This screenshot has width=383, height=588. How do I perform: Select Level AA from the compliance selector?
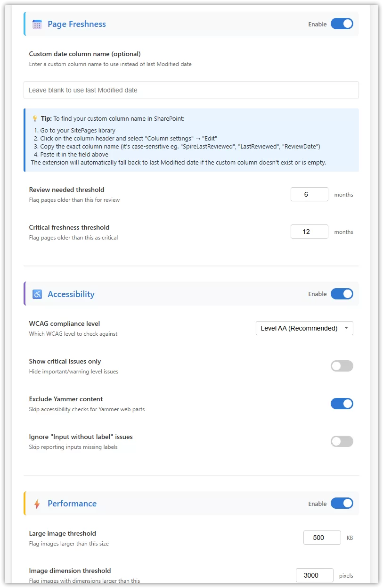coord(304,328)
